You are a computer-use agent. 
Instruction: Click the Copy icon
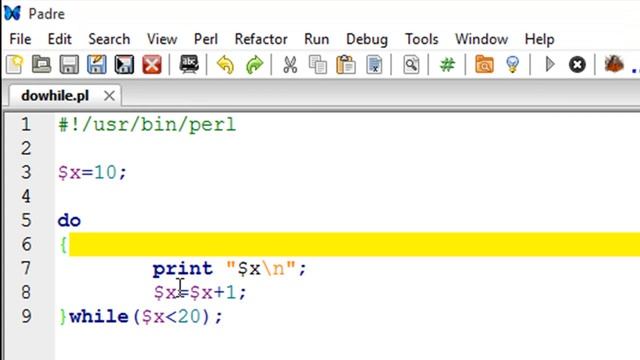318,64
